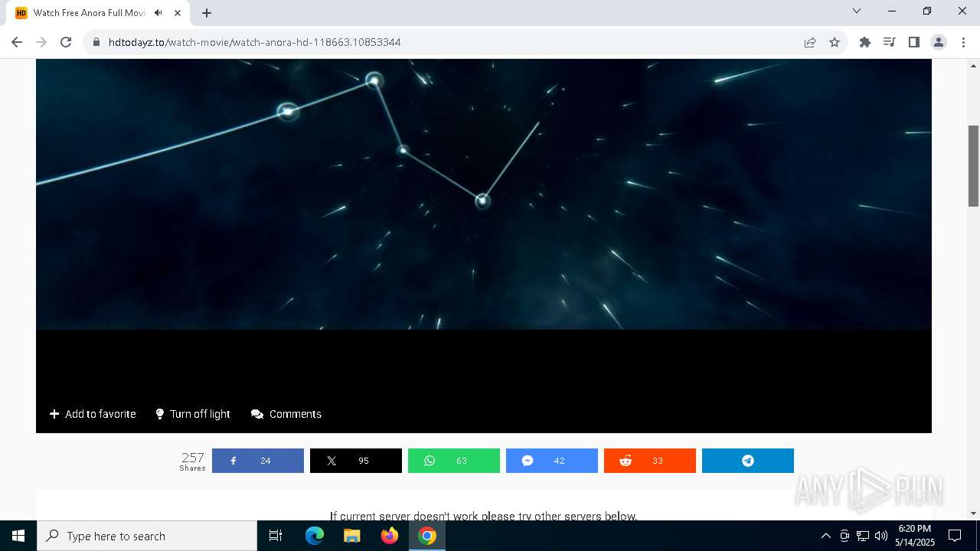Share on Telegram button
The height and width of the screenshot is (551, 980).
(x=748, y=461)
